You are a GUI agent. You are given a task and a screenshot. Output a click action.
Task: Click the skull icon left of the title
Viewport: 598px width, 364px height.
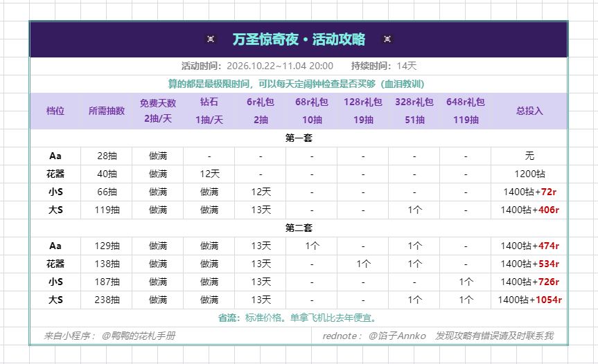pos(211,39)
